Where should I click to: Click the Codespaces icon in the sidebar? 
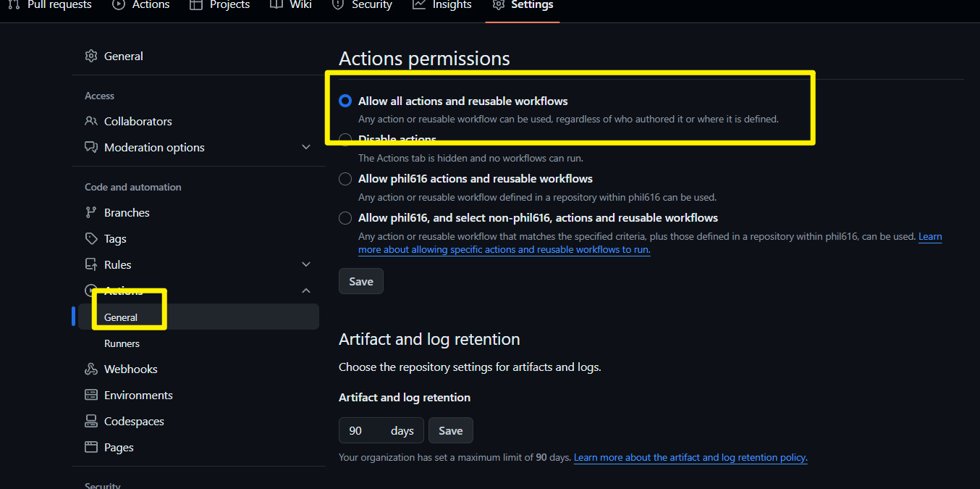tap(91, 421)
